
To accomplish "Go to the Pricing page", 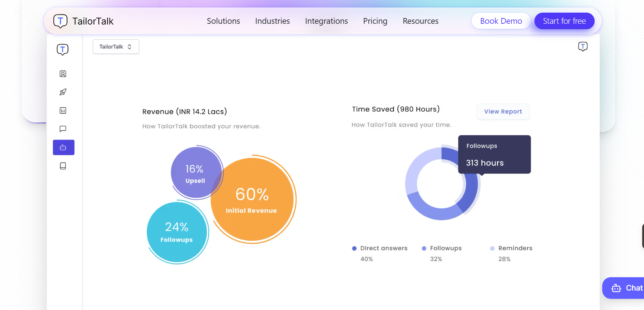I will [375, 21].
